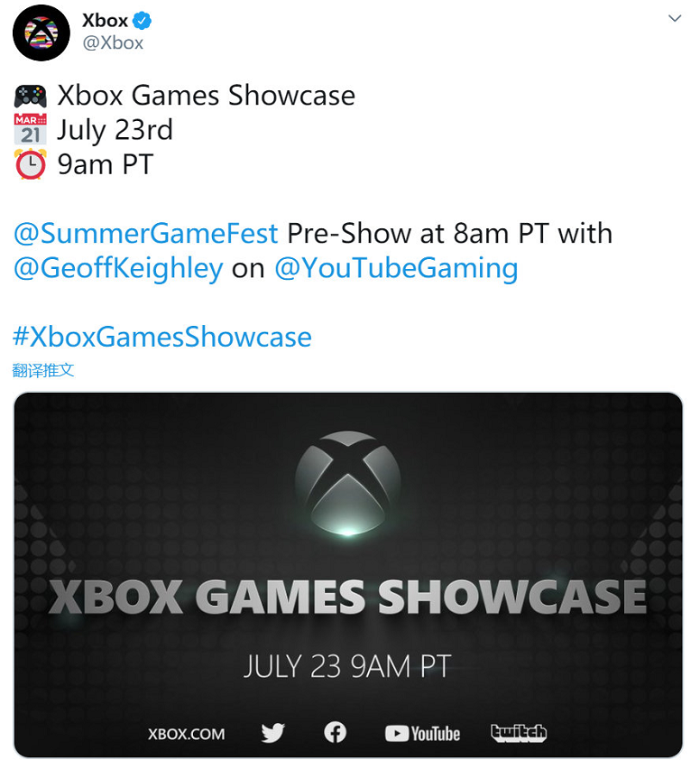
Task: Click the Twitter bird icon in the banner
Action: click(x=272, y=733)
